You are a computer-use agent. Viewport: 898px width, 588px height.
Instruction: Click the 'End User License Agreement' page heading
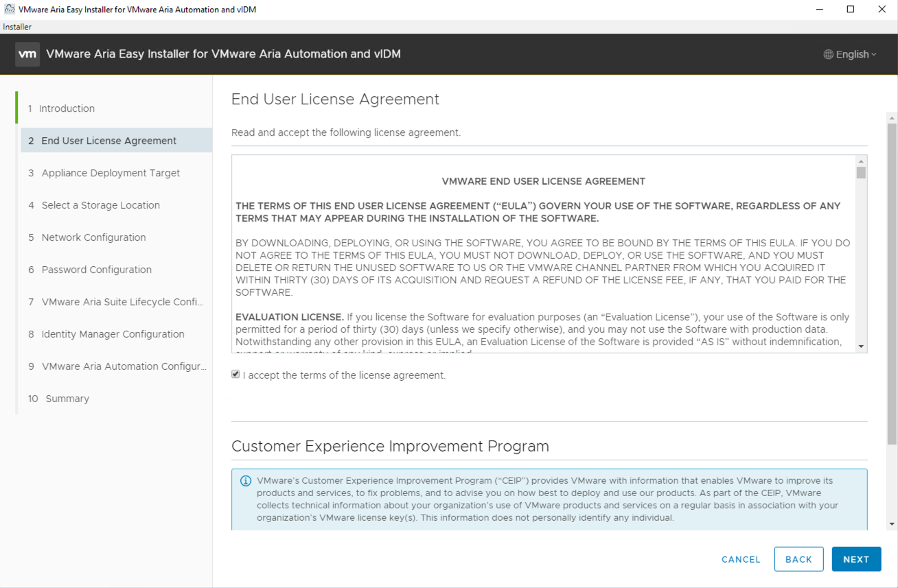click(335, 99)
